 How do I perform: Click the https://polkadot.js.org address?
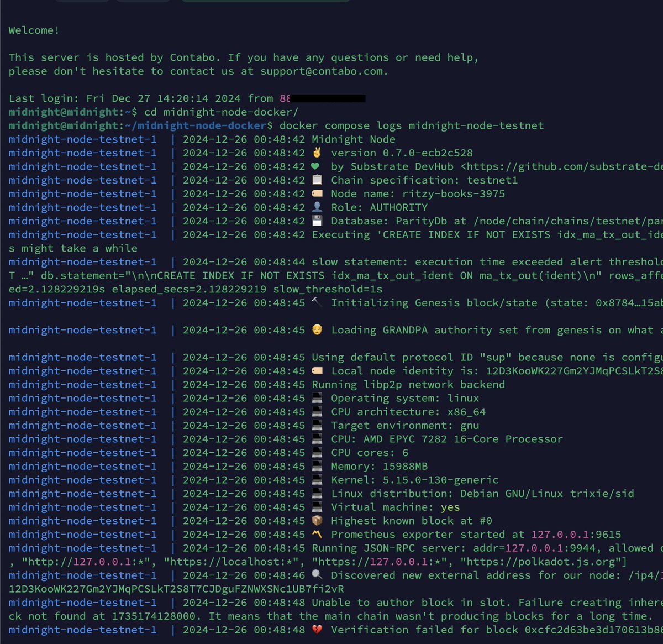[541, 562]
